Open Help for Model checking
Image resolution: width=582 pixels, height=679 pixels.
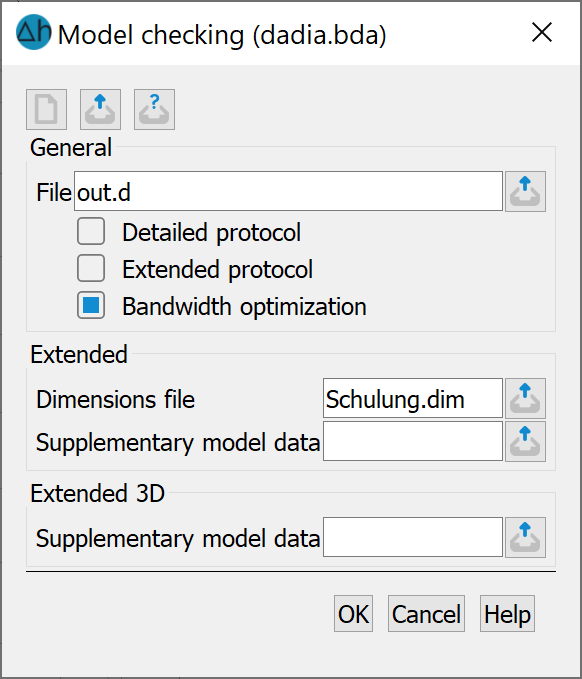pyautogui.click(x=507, y=614)
